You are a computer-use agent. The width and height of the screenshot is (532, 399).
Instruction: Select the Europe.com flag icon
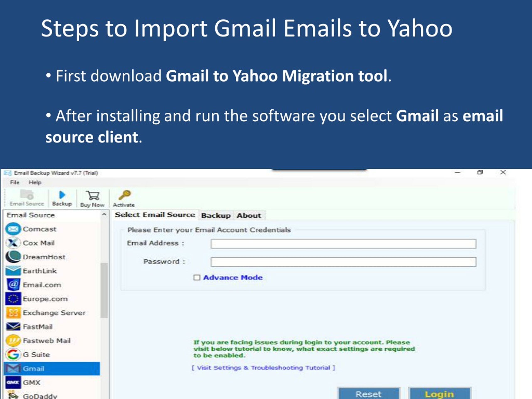(13, 299)
